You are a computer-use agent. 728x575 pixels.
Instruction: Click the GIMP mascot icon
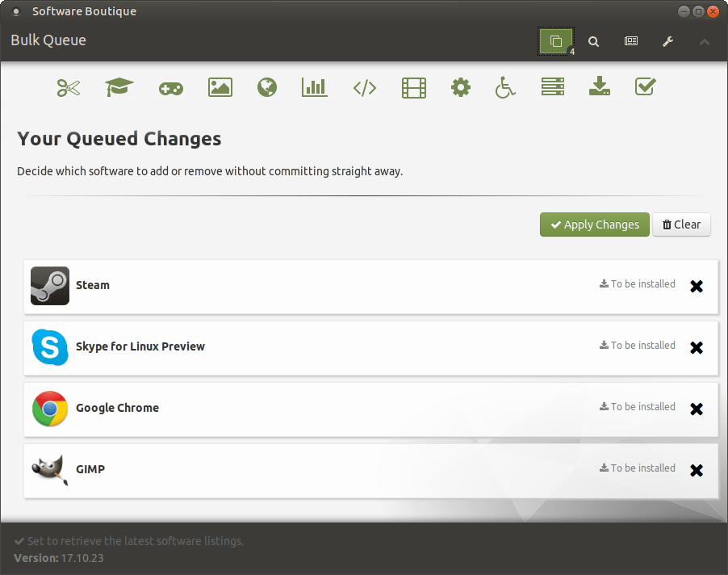coord(50,469)
